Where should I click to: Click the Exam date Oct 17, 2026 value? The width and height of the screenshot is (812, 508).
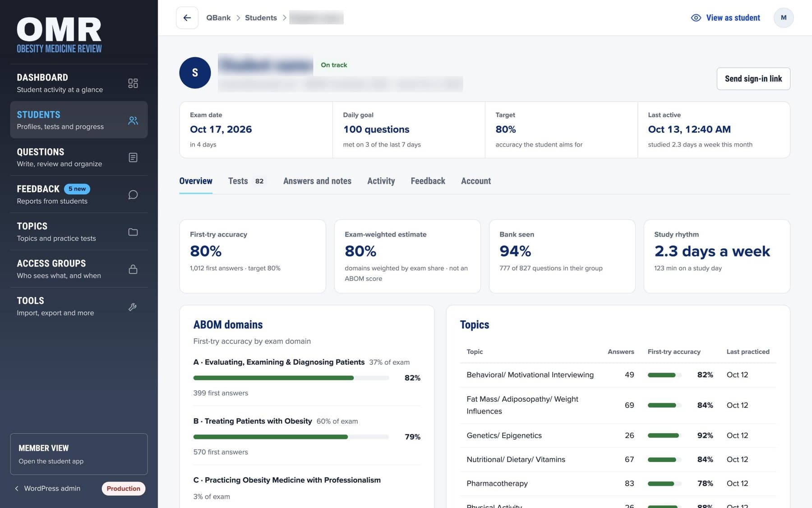click(221, 129)
